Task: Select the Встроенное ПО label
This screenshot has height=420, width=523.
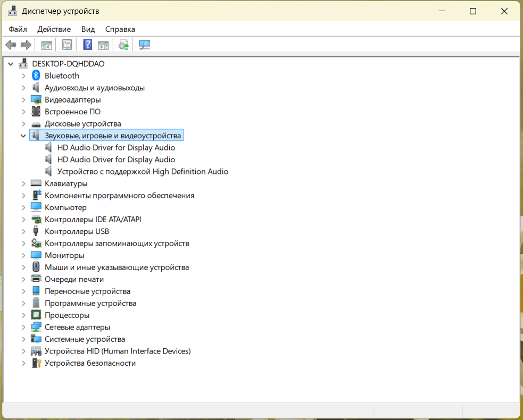Action: [72, 112]
